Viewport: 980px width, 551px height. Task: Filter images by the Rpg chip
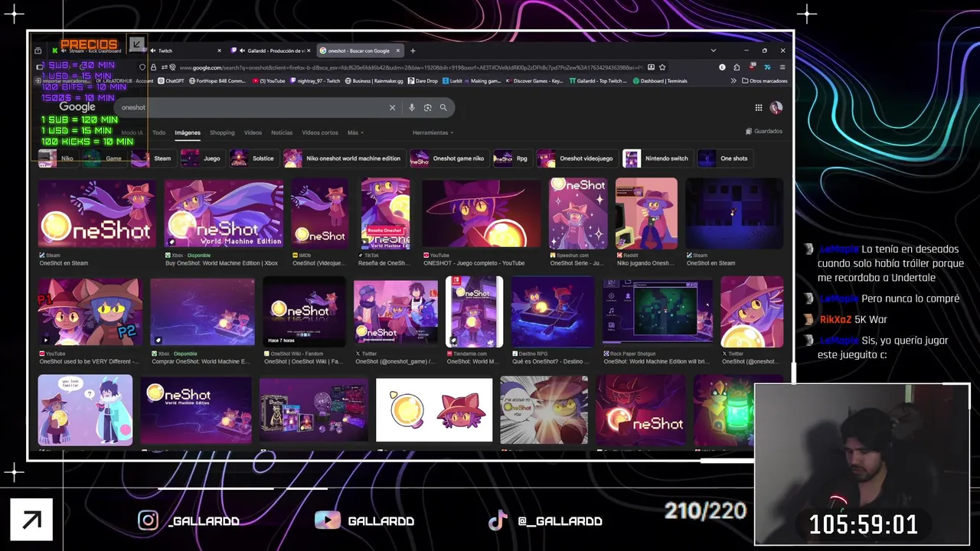pyautogui.click(x=512, y=158)
